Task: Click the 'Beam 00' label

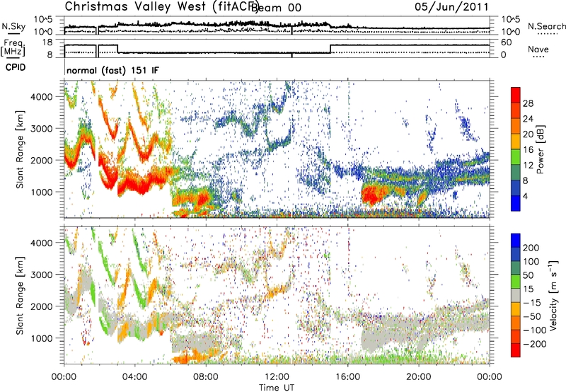Action: [x=276, y=7]
